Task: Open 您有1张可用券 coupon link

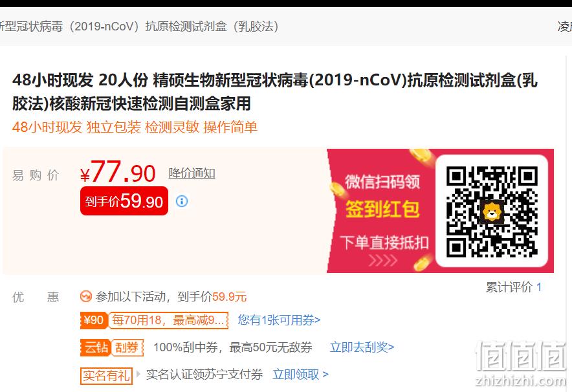Action: pos(279,320)
